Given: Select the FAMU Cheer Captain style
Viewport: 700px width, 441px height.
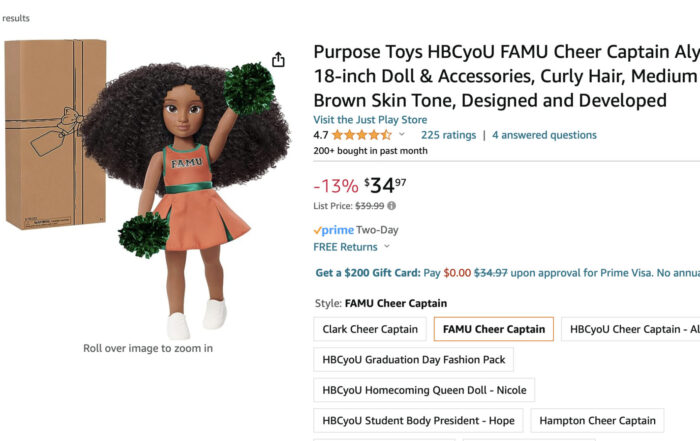Looking at the screenshot, I should 494,329.
